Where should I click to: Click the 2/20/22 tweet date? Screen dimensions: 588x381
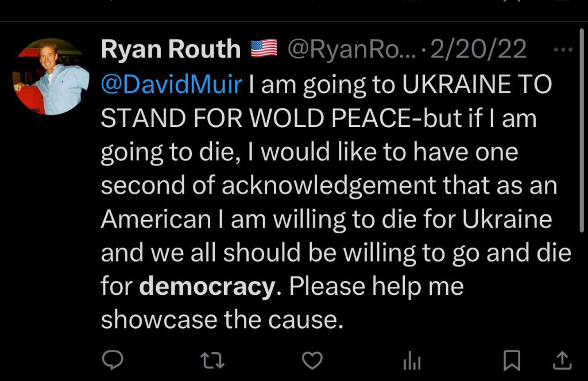pyautogui.click(x=478, y=50)
